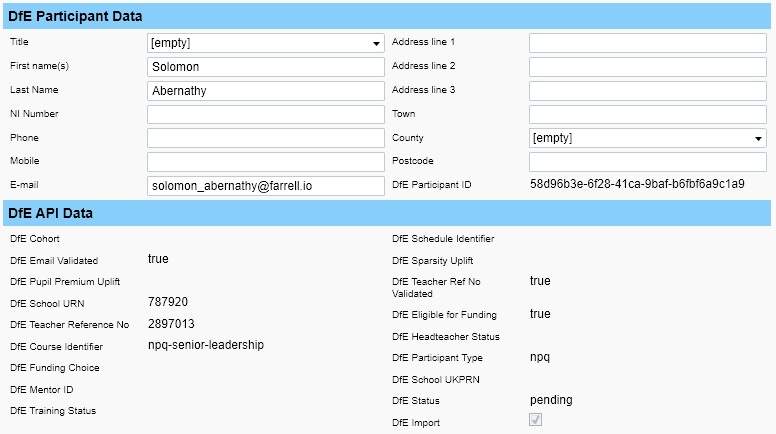Click the E-mail field with solomon_abernathy@farrell.io

(x=265, y=186)
